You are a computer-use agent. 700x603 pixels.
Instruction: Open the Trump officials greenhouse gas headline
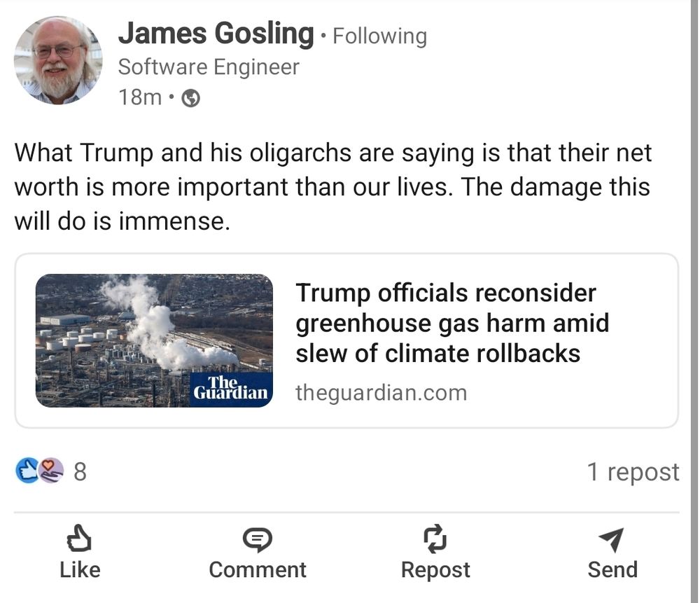(452, 323)
